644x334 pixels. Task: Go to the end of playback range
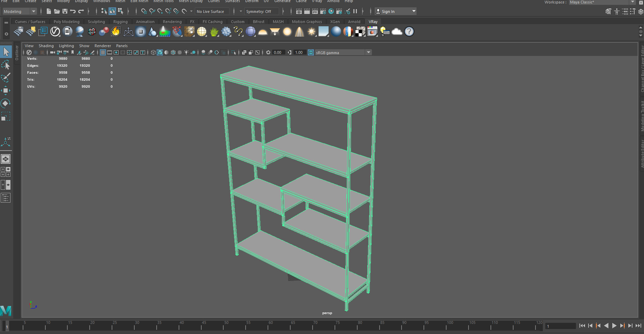[638, 326]
